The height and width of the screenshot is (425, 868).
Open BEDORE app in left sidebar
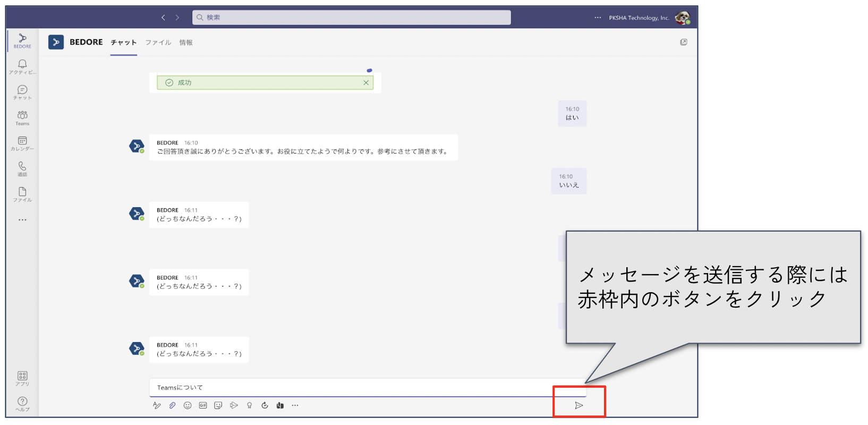pos(22,41)
